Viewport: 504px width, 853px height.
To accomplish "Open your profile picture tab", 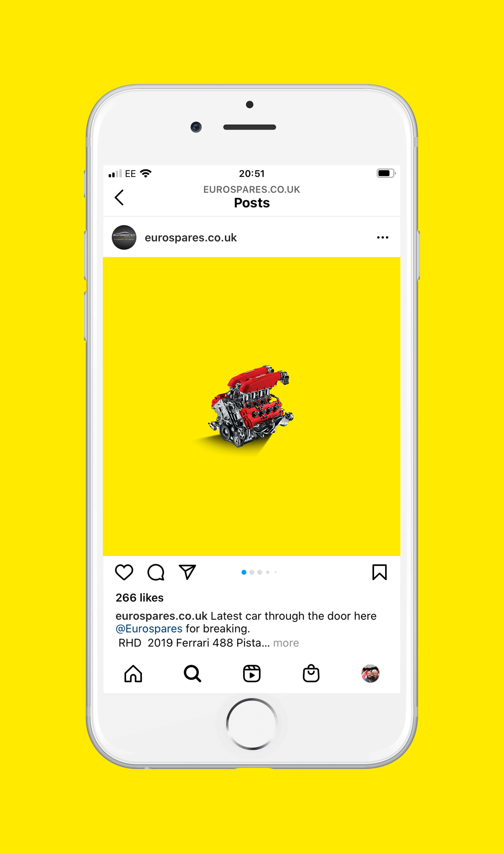I will tap(370, 673).
